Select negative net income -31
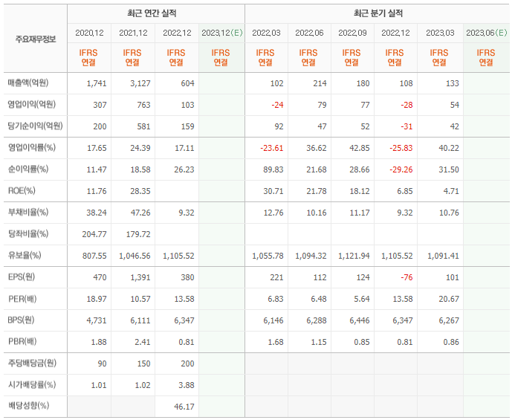 (407, 126)
